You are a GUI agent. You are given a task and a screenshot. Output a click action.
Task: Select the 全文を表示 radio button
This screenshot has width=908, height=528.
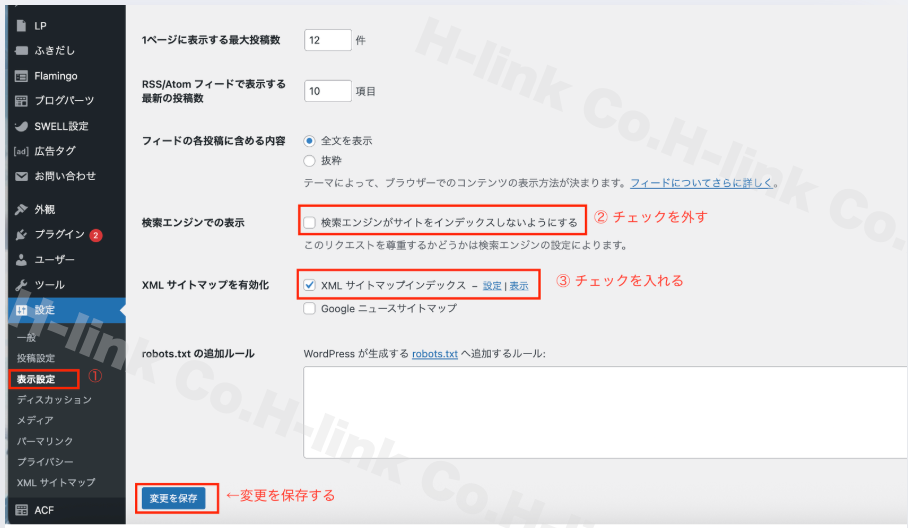(309, 141)
